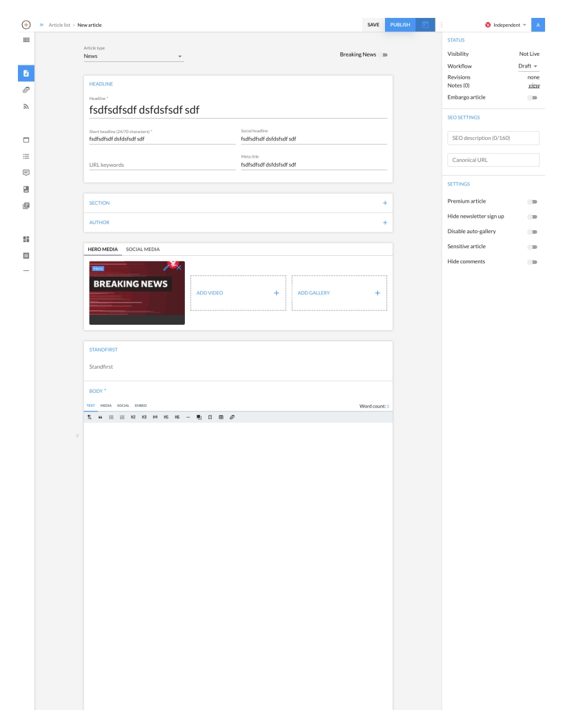Apply H5 heading format

click(x=166, y=417)
